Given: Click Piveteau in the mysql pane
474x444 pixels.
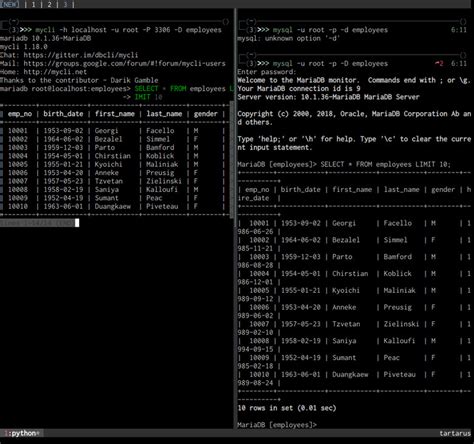Looking at the screenshot, I should point(399,374).
